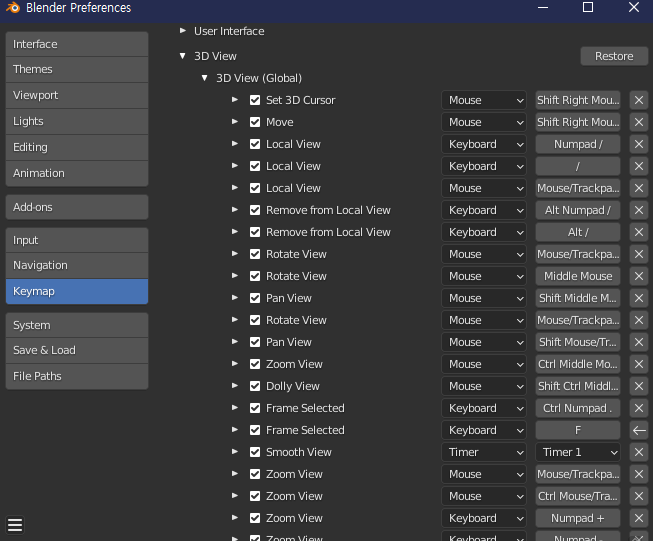
Task: Open the File Paths tab
Action: point(77,376)
